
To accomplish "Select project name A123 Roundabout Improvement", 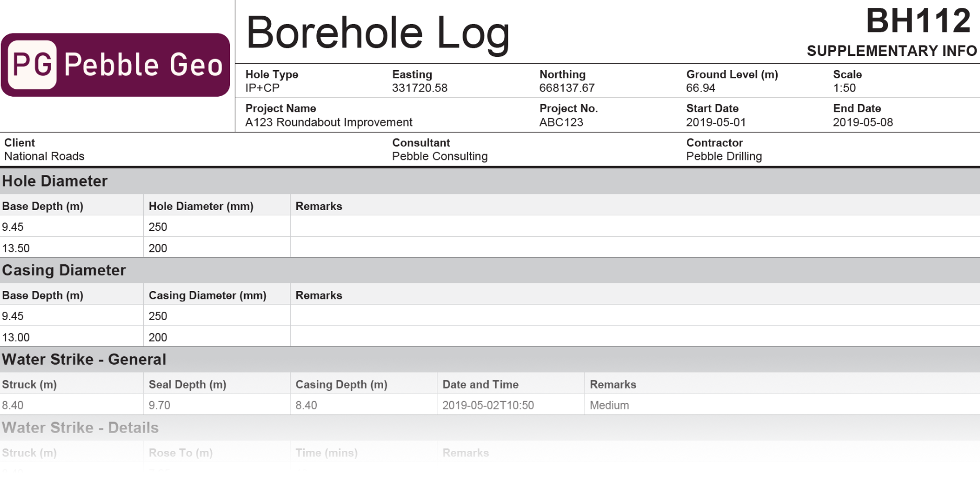I will [329, 122].
